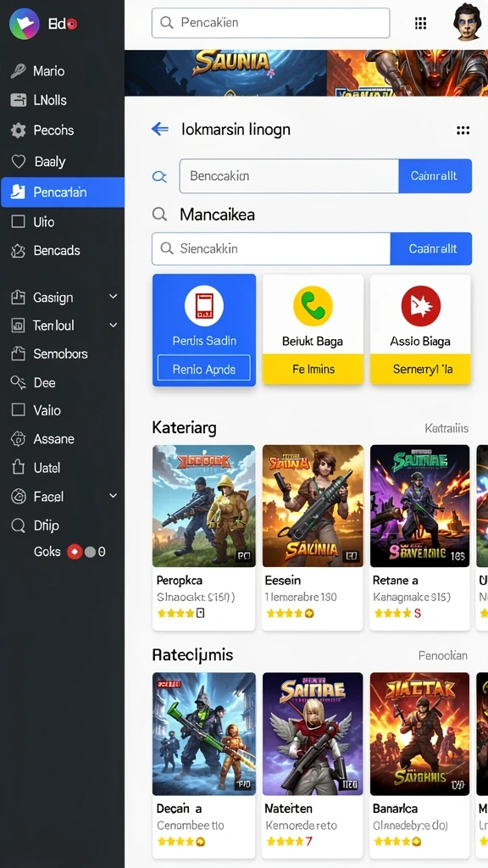Select the Pencarlain sidebar item
The image size is (488, 868).
(x=63, y=192)
